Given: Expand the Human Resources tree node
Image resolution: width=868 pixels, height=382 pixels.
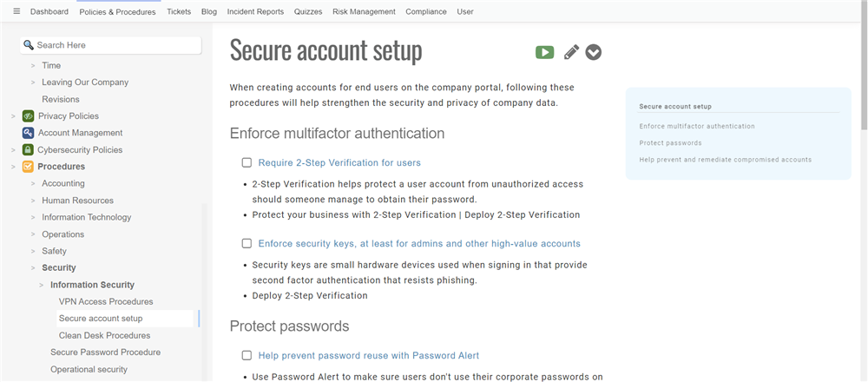Looking at the screenshot, I should [x=33, y=201].
